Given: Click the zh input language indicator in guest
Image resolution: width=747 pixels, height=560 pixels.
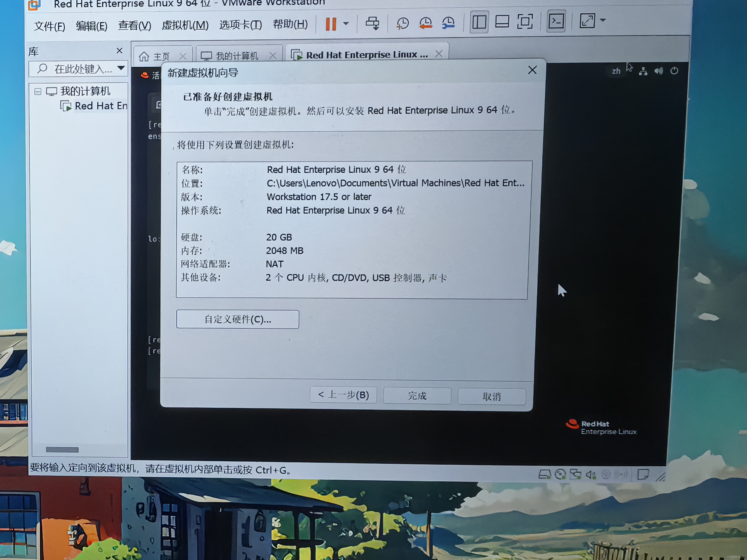Looking at the screenshot, I should pos(616,71).
